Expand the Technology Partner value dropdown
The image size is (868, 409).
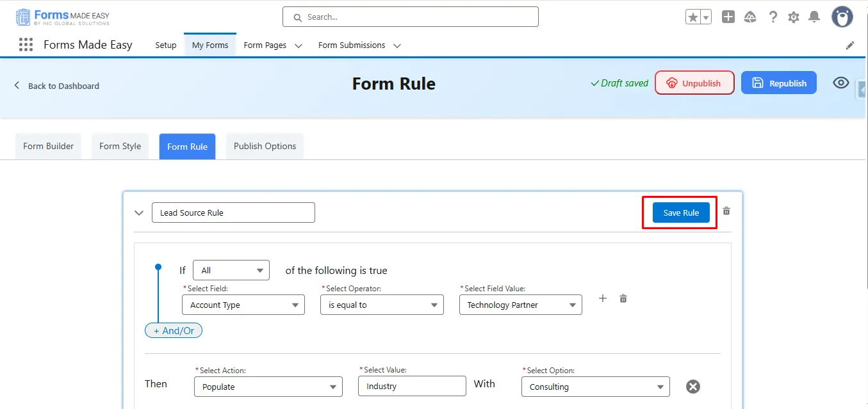tap(520, 305)
